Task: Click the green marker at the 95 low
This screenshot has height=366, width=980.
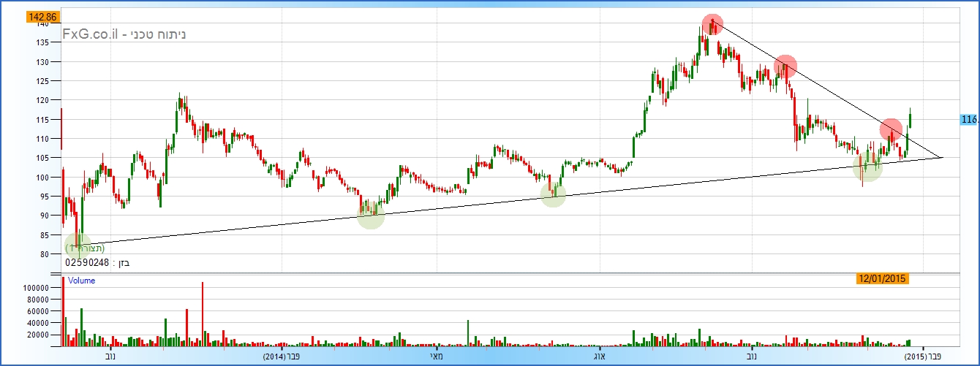Action: coord(553,194)
